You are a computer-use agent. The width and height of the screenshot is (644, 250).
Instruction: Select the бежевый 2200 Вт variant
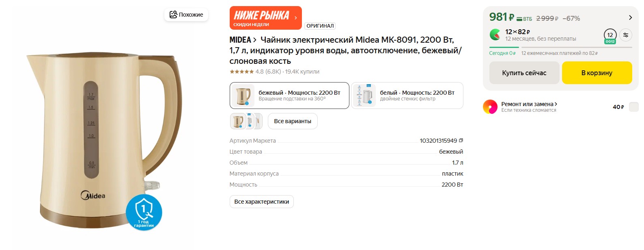[289, 96]
